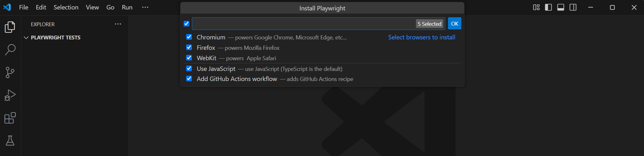This screenshot has height=156, width=644.
Task: Toggle the select-all checkbox beside input
Action: coord(187,24)
